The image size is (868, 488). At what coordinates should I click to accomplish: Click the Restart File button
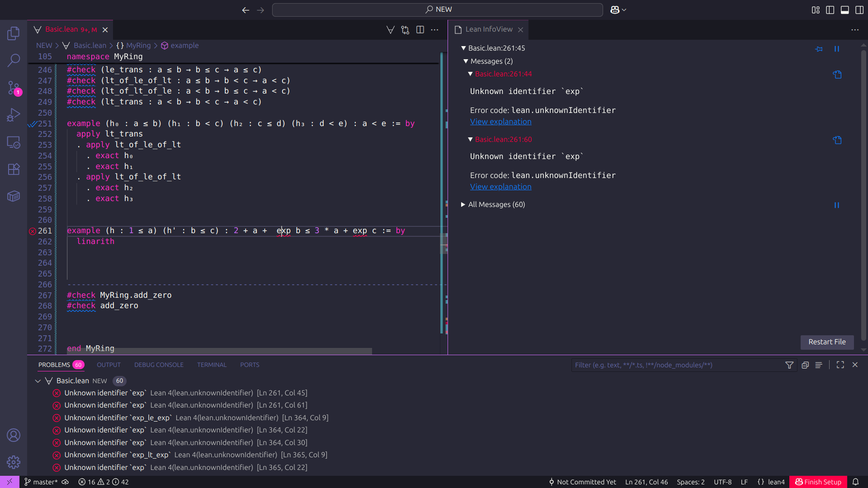[x=826, y=342]
